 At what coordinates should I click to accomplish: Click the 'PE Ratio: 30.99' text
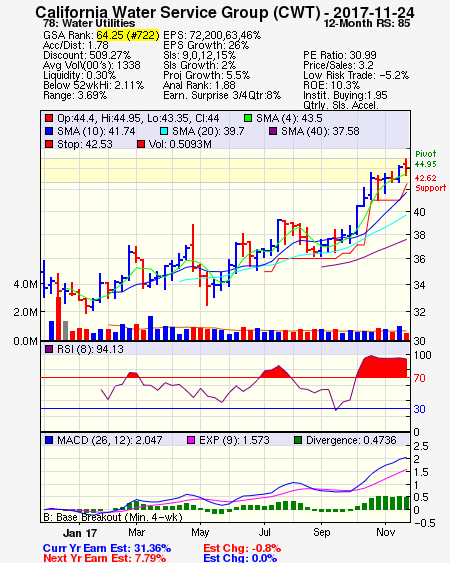(x=340, y=55)
